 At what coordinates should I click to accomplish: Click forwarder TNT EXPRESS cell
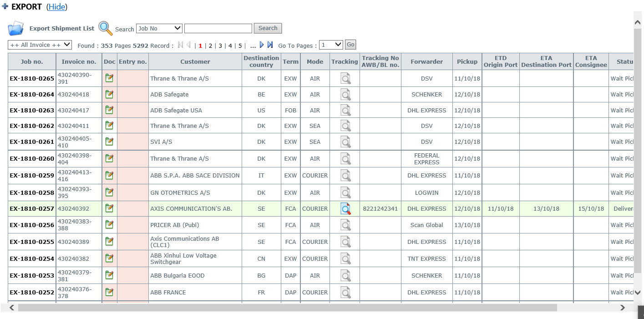pyautogui.click(x=427, y=259)
